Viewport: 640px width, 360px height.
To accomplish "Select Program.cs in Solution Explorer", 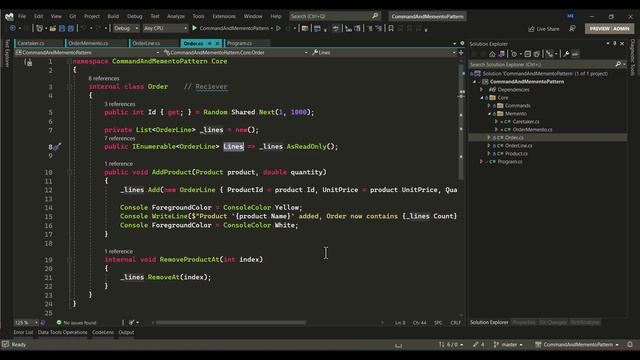I will 509,162.
